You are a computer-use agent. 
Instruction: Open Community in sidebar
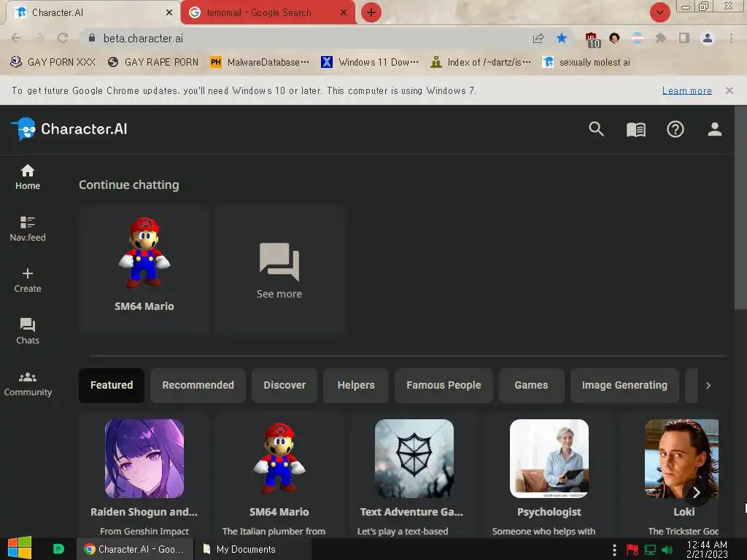pos(28,384)
